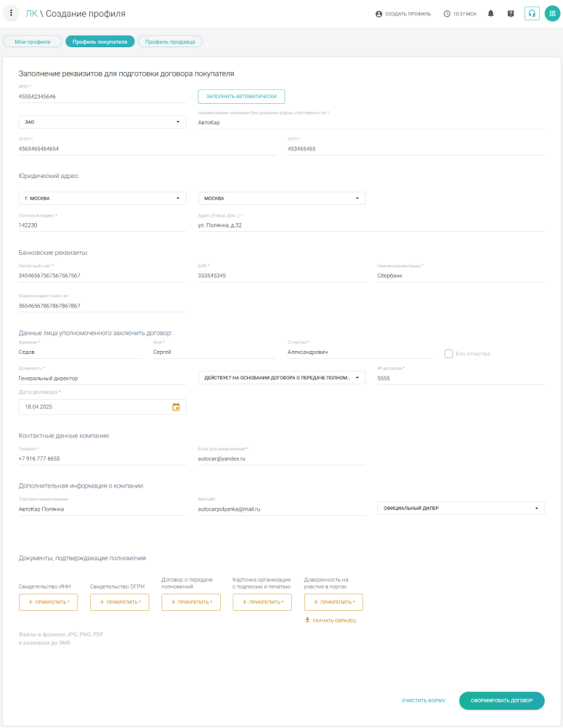The width and height of the screenshot is (563, 728).
Task: Click the clock icon showing 10:37 МСК
Action: (447, 14)
